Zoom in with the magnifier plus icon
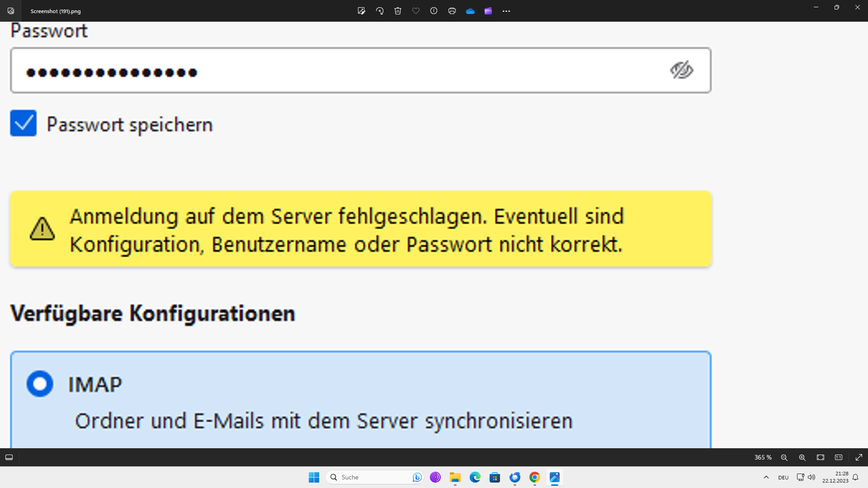The image size is (868, 488). [x=802, y=457]
